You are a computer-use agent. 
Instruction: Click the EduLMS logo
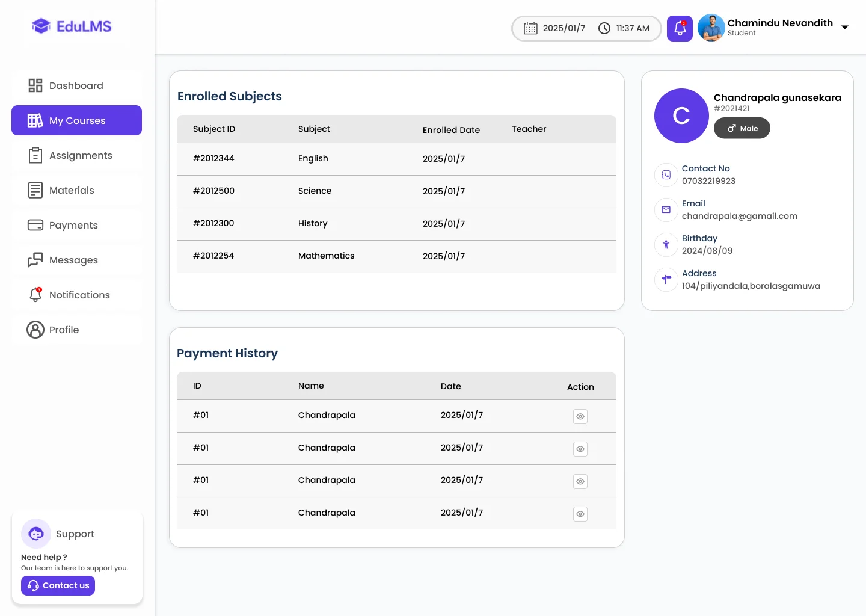click(x=72, y=26)
